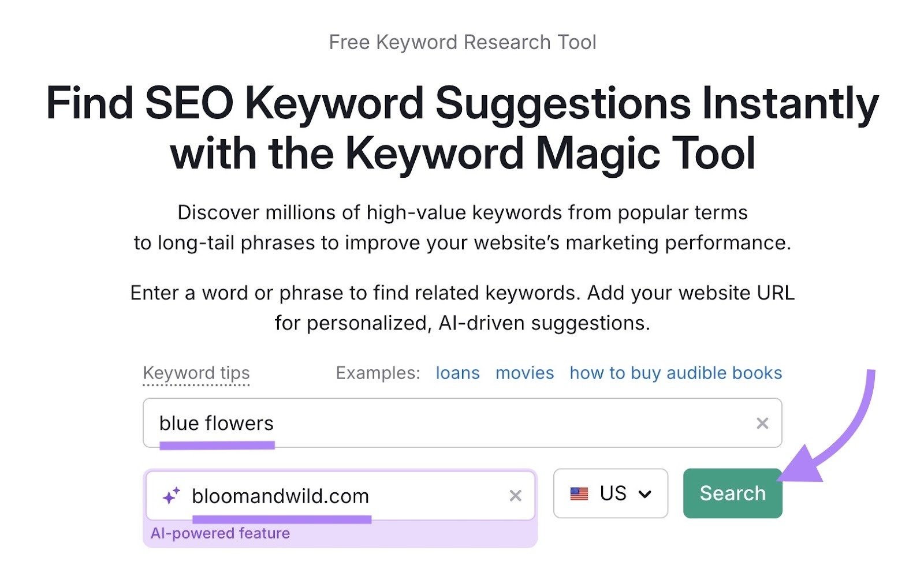The image size is (924, 580).
Task: Click the "AI-powered feature" label
Action: 220,533
